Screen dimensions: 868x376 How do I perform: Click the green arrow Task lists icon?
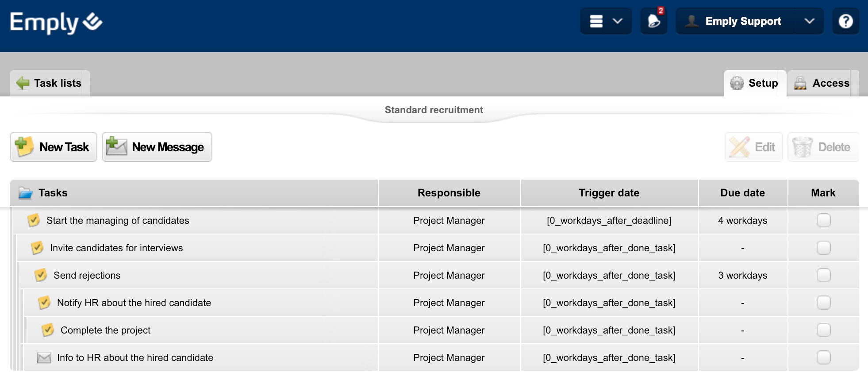coord(23,83)
